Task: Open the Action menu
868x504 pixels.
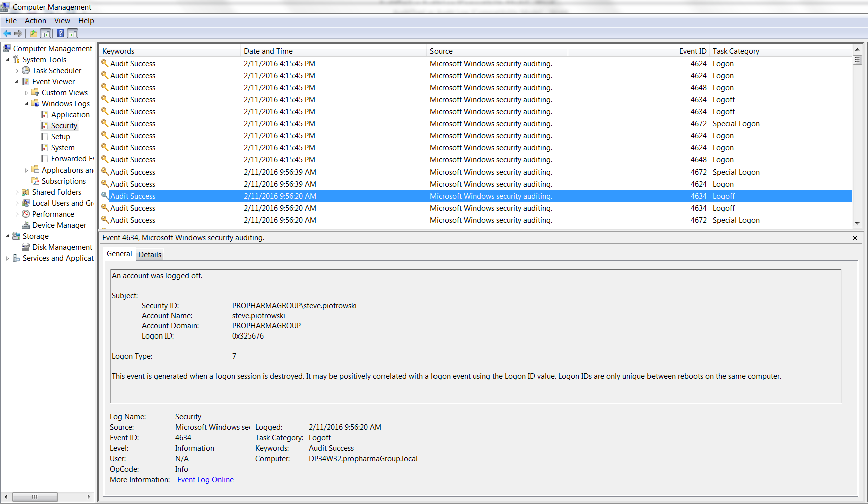Action: click(x=35, y=21)
